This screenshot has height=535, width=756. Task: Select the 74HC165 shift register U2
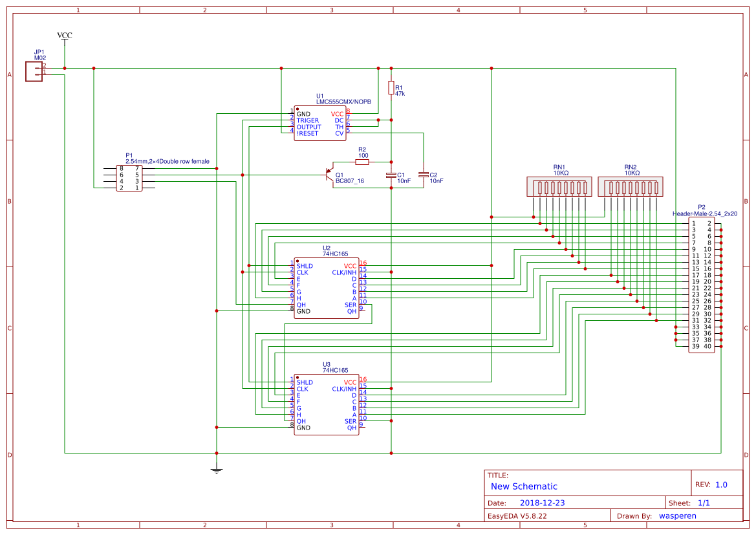point(327,288)
